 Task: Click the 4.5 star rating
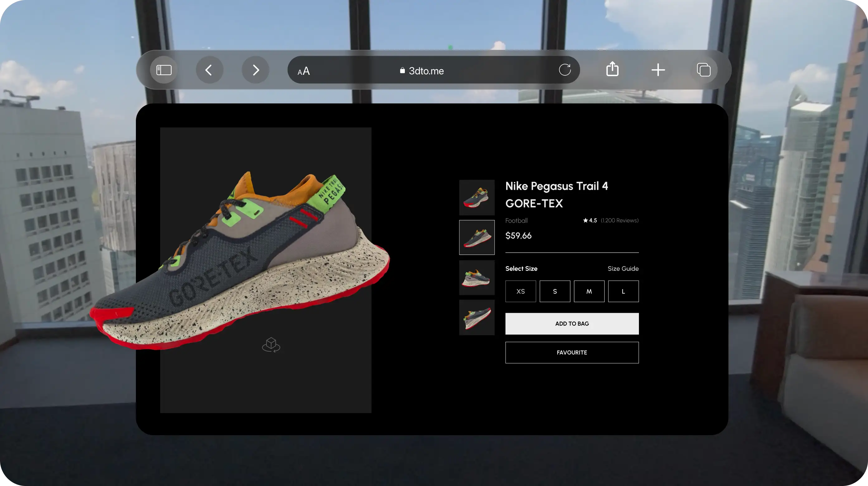[x=590, y=220]
